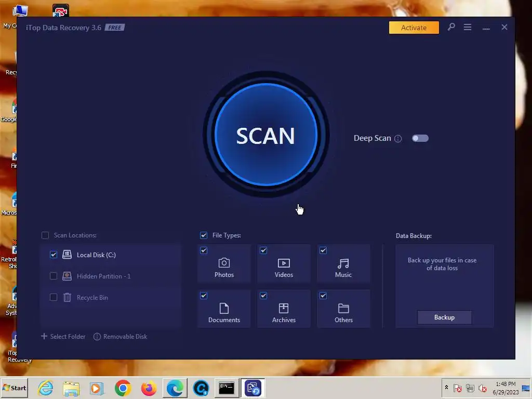Open the key license icon
Image resolution: width=532 pixels, height=399 pixels.
click(x=451, y=27)
